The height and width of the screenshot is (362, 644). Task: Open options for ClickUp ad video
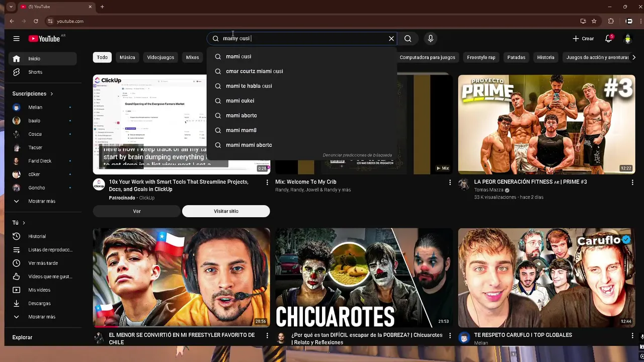tap(267, 183)
